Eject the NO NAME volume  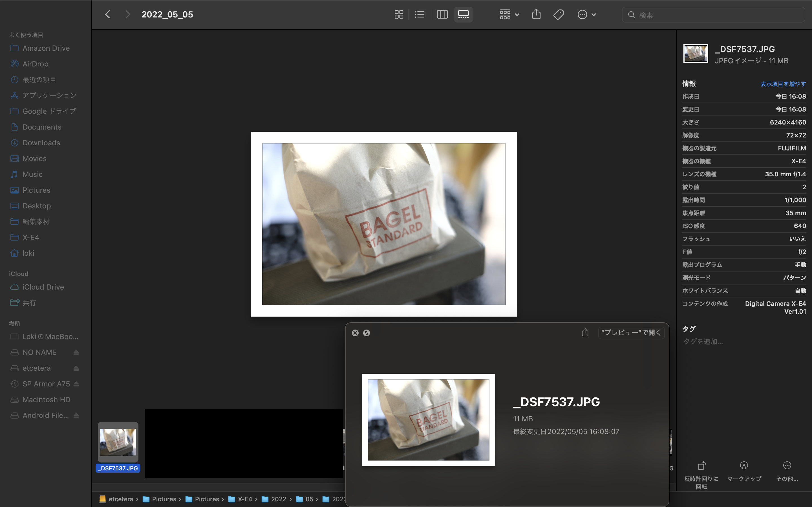[x=76, y=352]
